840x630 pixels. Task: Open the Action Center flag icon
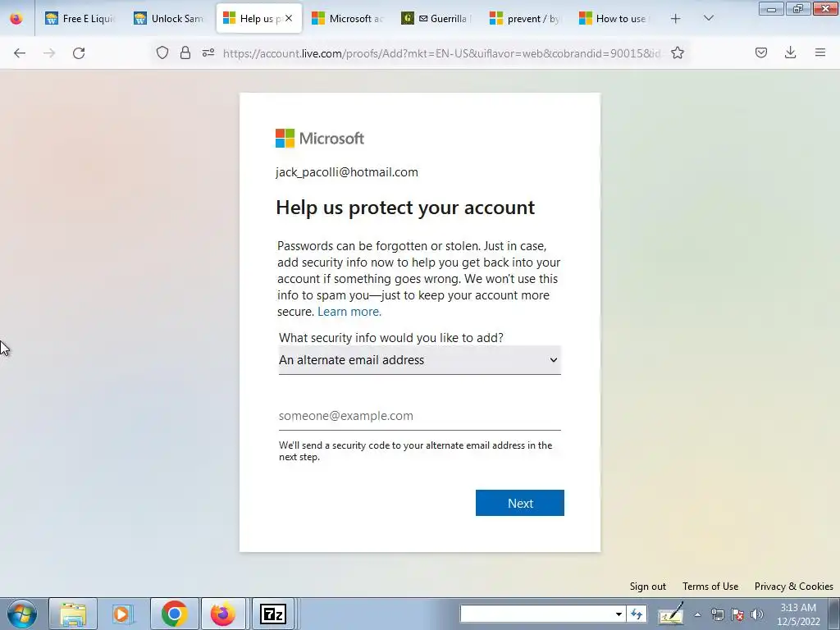tap(737, 614)
